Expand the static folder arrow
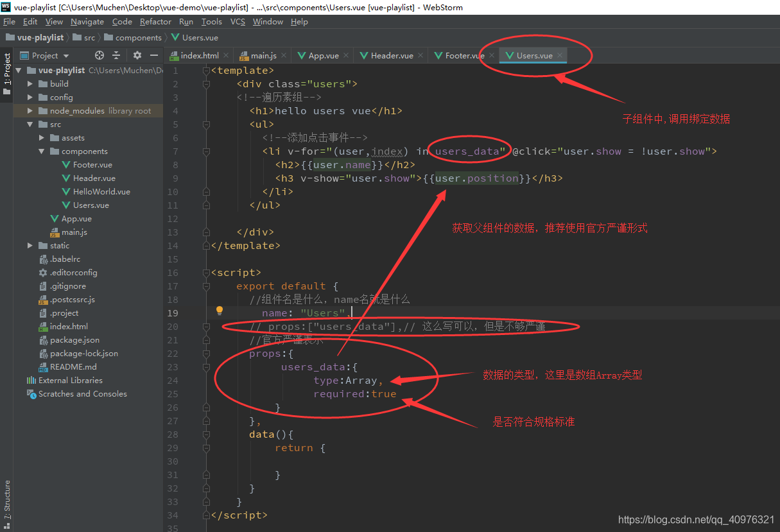Viewport: 780px width, 532px height. coord(30,246)
